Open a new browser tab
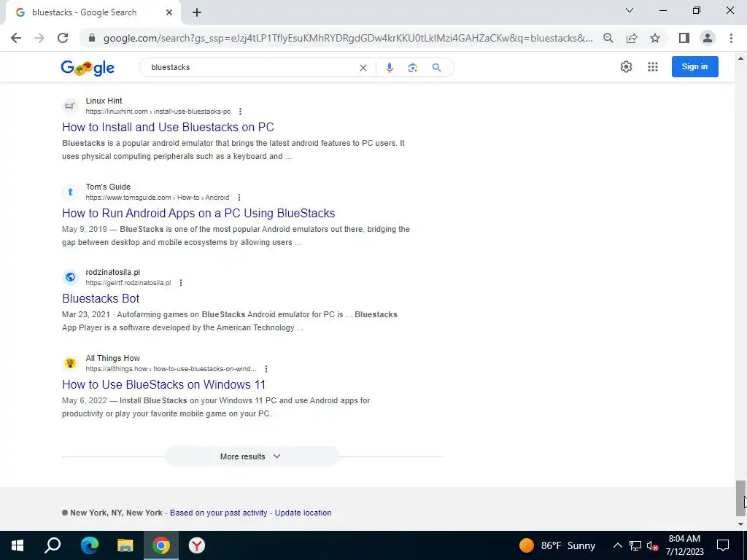The image size is (747, 560). click(x=197, y=12)
